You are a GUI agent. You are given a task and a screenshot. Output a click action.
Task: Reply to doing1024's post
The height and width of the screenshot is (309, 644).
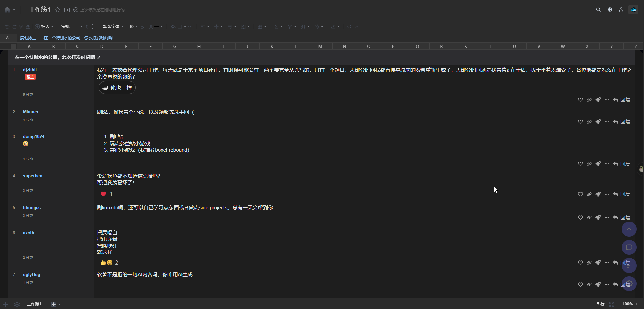coord(622,164)
